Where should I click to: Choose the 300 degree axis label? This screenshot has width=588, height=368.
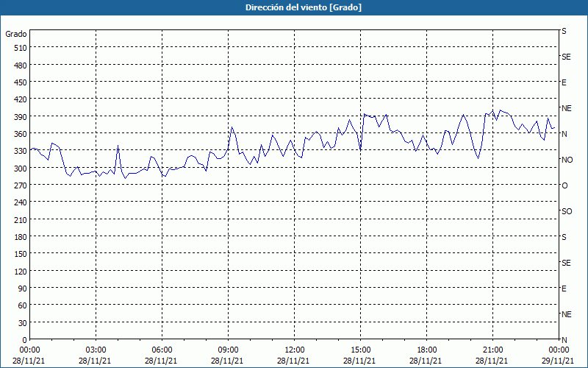click(x=21, y=169)
